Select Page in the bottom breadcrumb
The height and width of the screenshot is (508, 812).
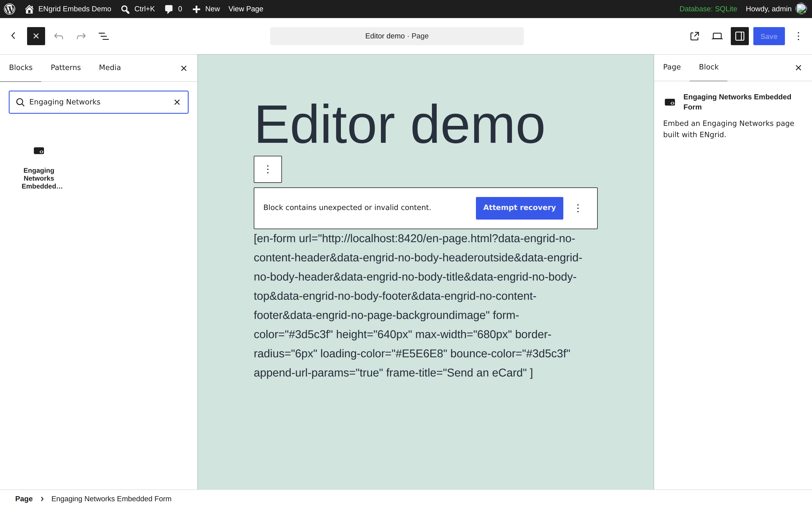click(x=24, y=499)
